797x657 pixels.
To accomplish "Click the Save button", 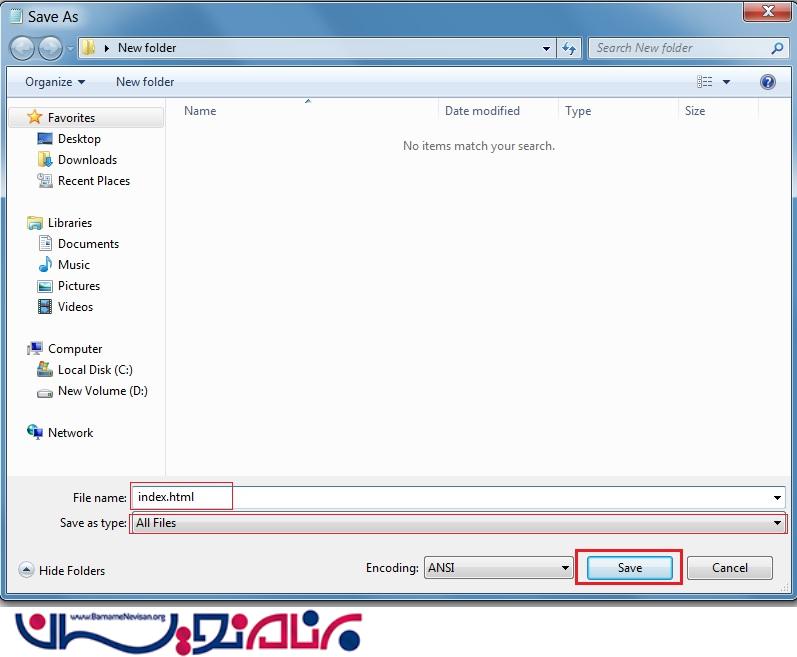I will point(630,568).
